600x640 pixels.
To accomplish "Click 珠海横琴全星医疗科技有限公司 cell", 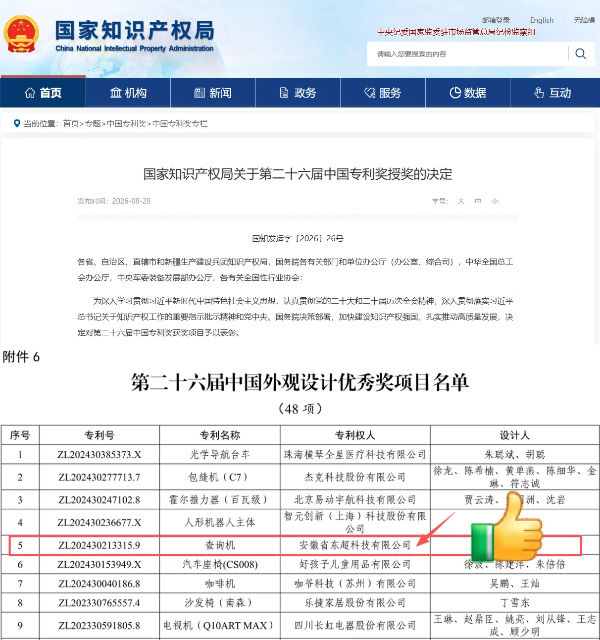I will pyautogui.click(x=355, y=454).
